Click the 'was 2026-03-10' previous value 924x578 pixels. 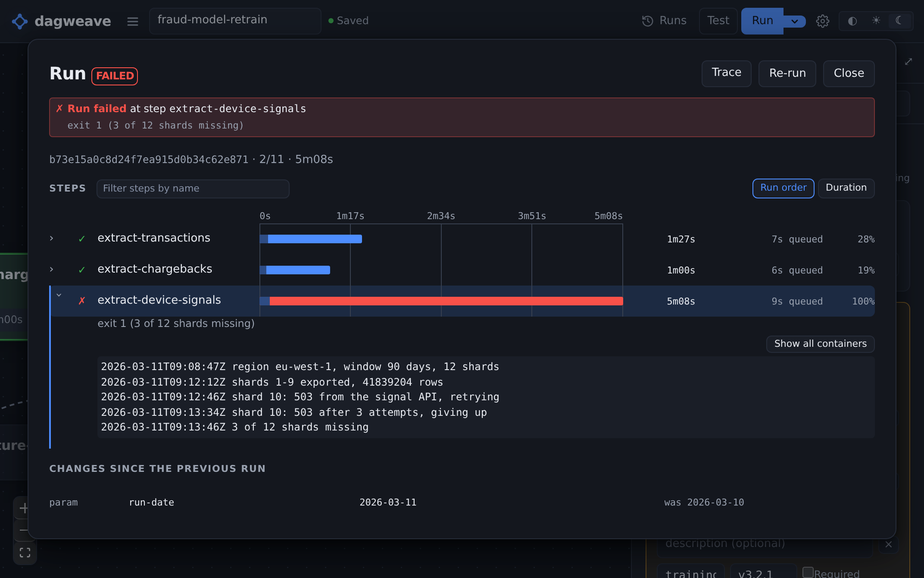pyautogui.click(x=704, y=503)
